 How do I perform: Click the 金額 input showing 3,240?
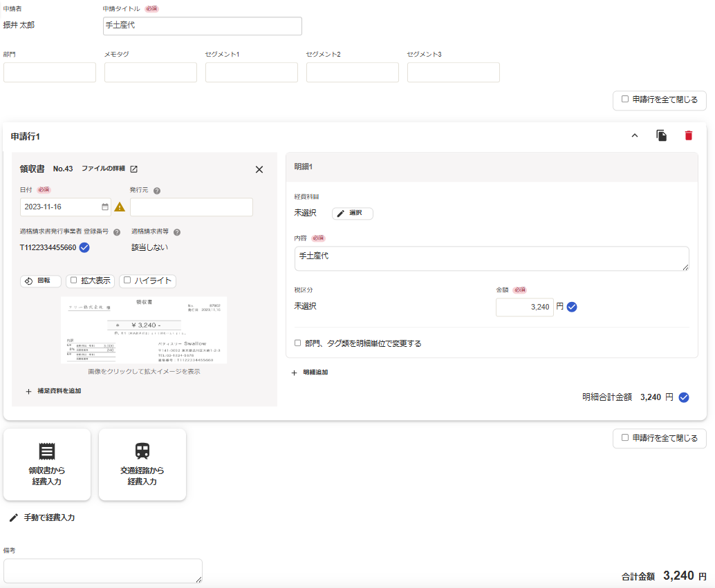click(x=524, y=307)
